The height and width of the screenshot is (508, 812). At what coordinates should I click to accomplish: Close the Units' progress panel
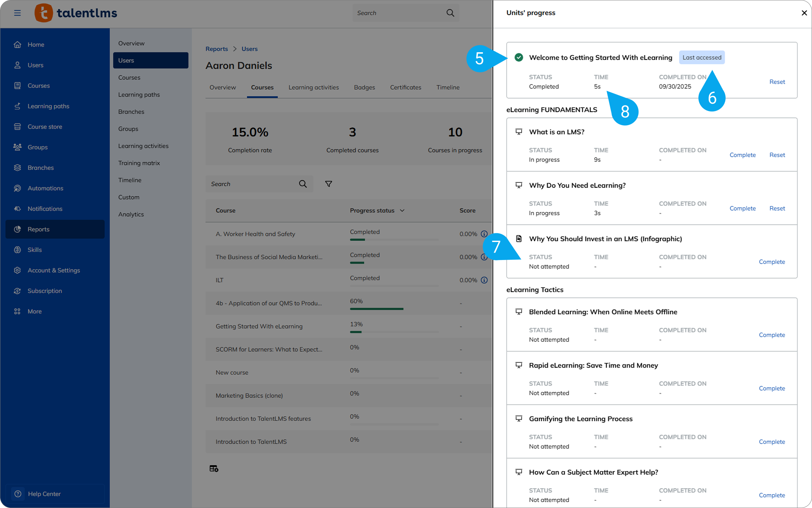804,13
